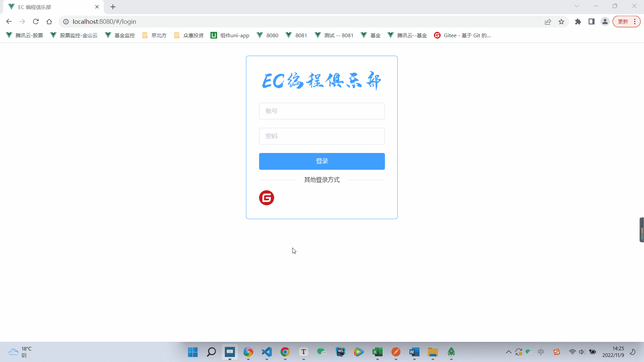Click the Snipaste icon in system tray
Image resolution: width=644 pixels, height=362 pixels.
coord(557,352)
